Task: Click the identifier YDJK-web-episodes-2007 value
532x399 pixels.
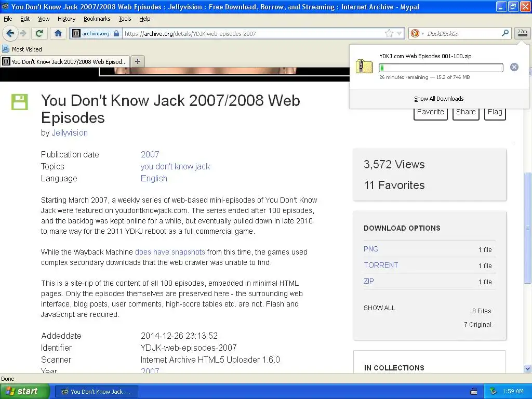Action: [188, 348]
